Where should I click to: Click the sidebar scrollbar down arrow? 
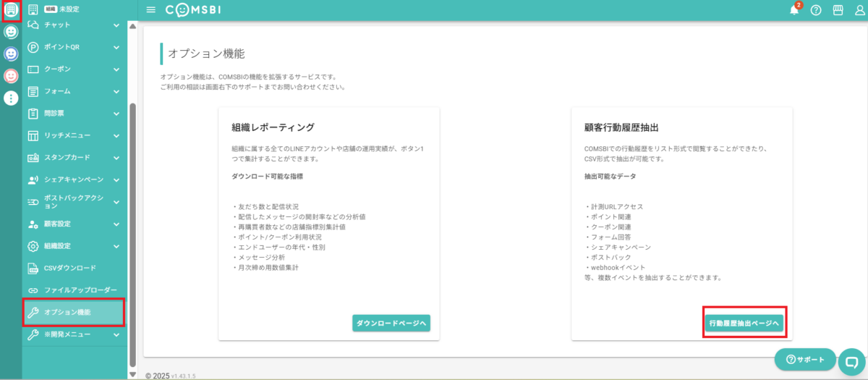pos(132,374)
